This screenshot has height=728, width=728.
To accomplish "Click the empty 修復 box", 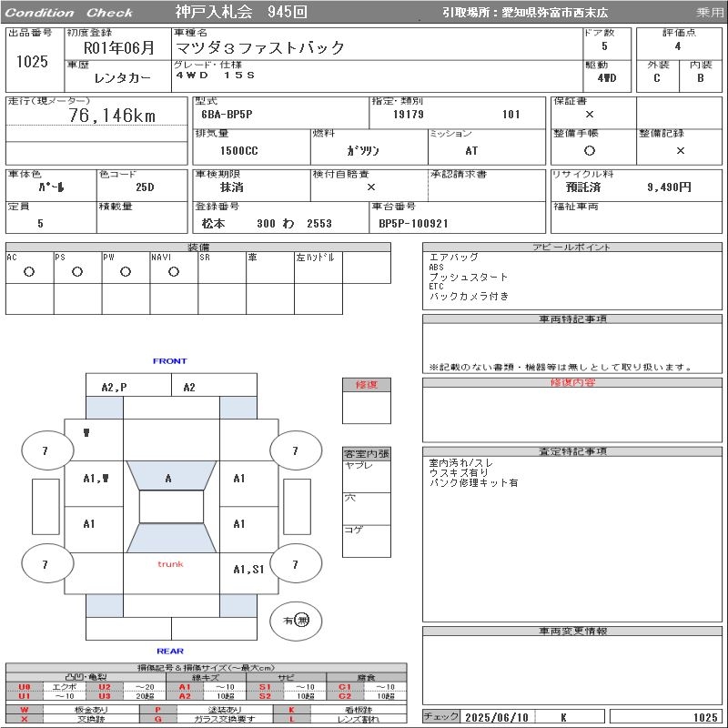I will point(367,408).
